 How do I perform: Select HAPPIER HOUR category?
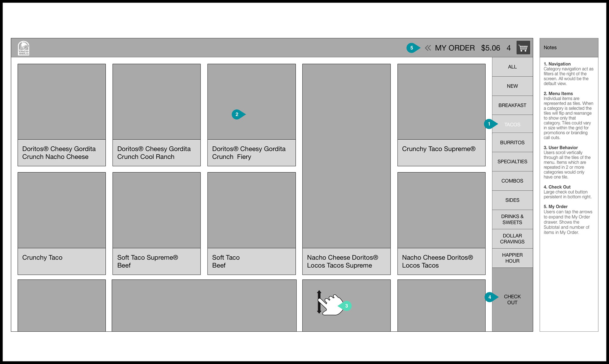coord(512,258)
